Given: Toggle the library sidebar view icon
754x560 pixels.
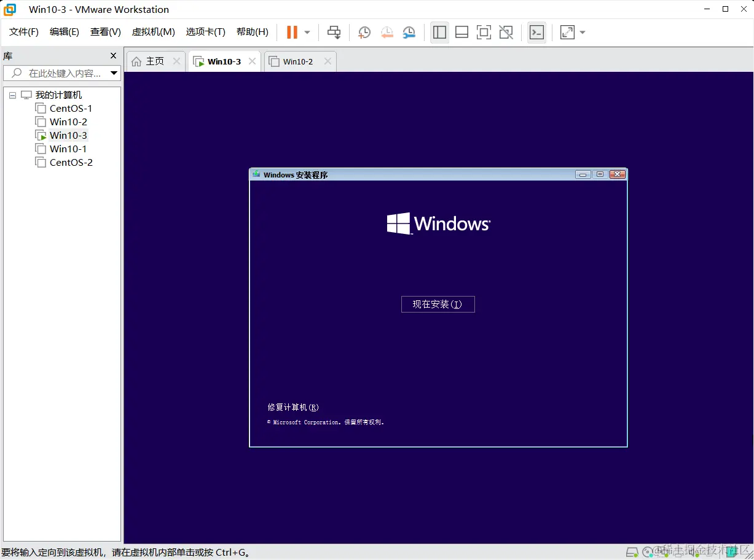Looking at the screenshot, I should pyautogui.click(x=439, y=33).
